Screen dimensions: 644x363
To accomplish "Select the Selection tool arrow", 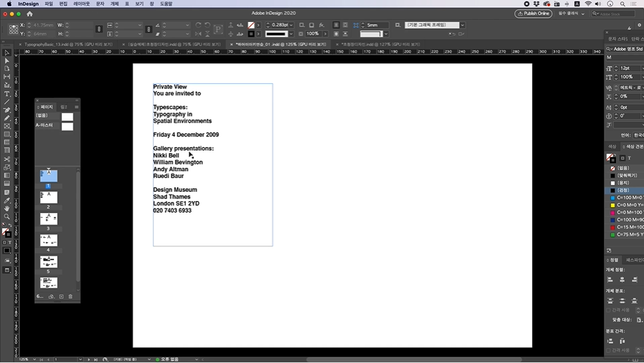I will coord(7,53).
